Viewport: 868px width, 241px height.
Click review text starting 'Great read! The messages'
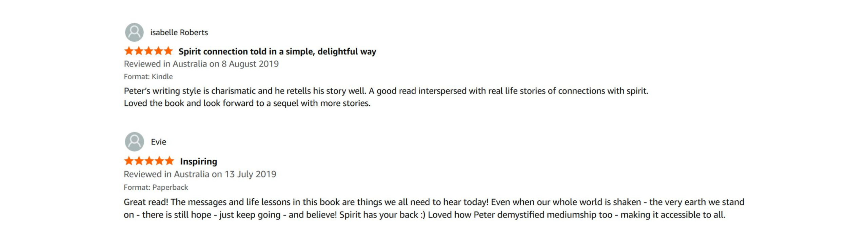(434, 202)
